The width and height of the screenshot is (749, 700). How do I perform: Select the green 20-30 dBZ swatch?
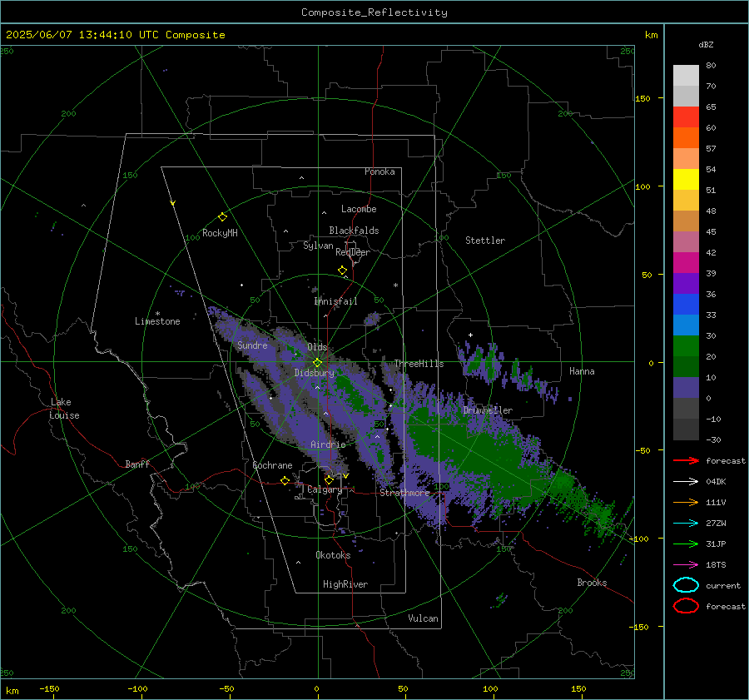pos(686,346)
